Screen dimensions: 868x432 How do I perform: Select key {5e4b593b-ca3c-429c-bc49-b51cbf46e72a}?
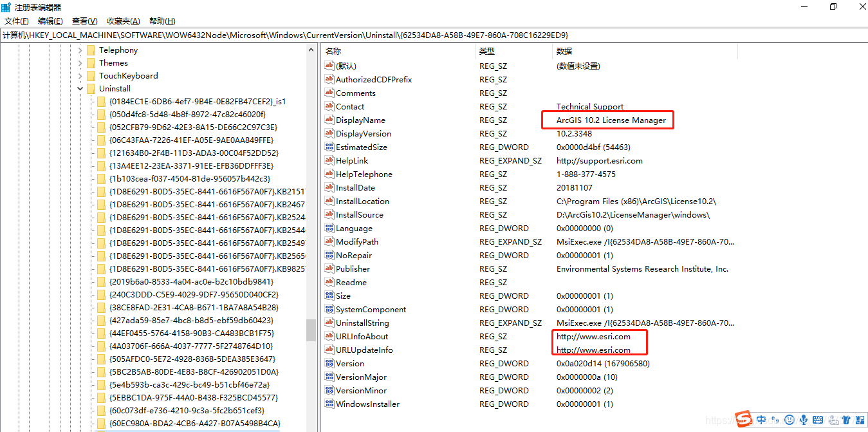(x=189, y=385)
